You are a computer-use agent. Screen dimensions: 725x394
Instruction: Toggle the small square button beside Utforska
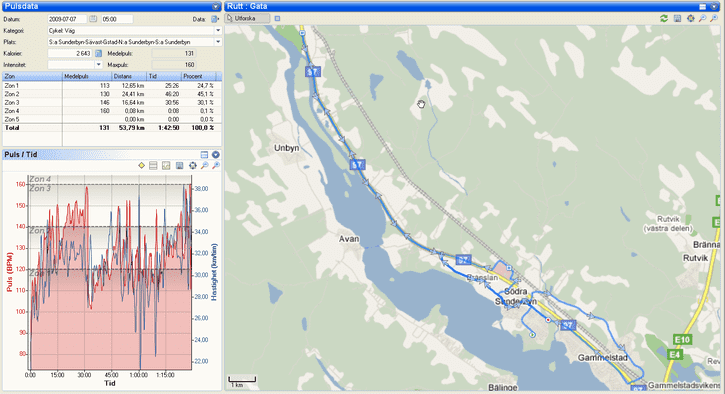tap(277, 18)
